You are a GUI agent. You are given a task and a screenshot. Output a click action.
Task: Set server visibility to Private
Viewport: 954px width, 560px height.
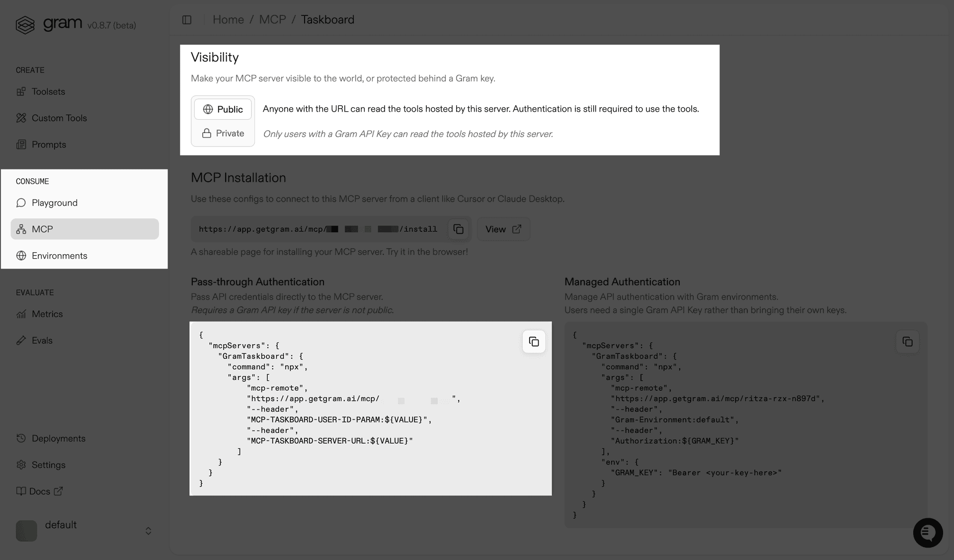(x=223, y=133)
